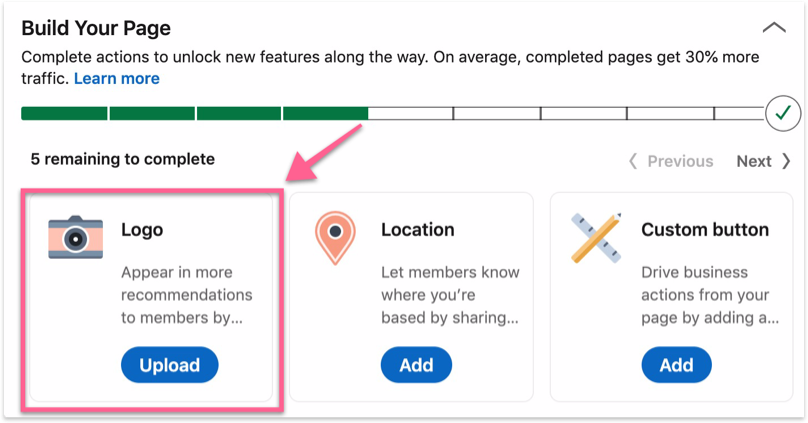The width and height of the screenshot is (808, 423).
Task: Select the Logo card title
Action: click(142, 230)
